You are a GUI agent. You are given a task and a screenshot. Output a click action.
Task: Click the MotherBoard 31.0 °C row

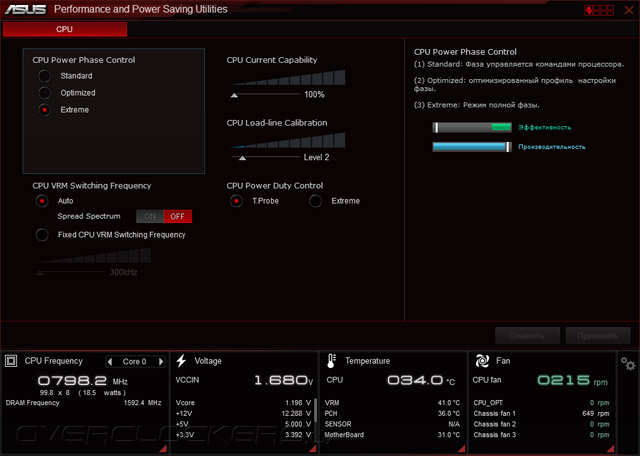[x=392, y=435]
